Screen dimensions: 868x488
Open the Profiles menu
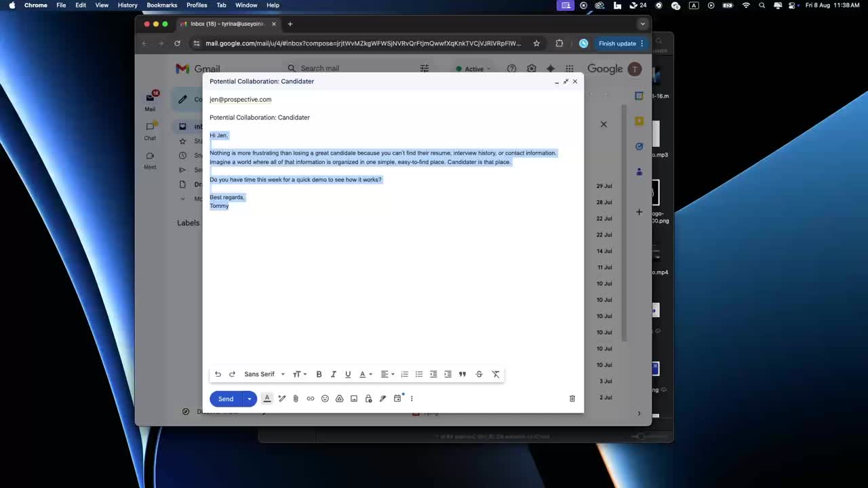(197, 5)
